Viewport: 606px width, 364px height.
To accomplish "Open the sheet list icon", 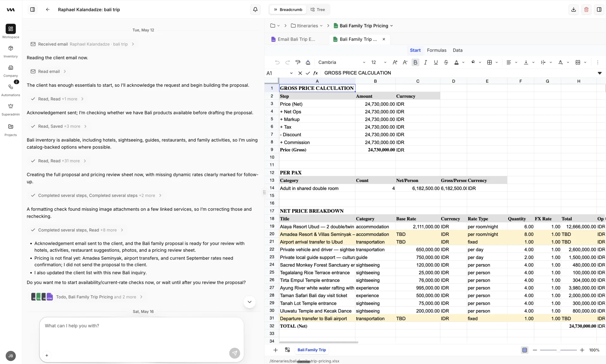I will click(x=287, y=350).
